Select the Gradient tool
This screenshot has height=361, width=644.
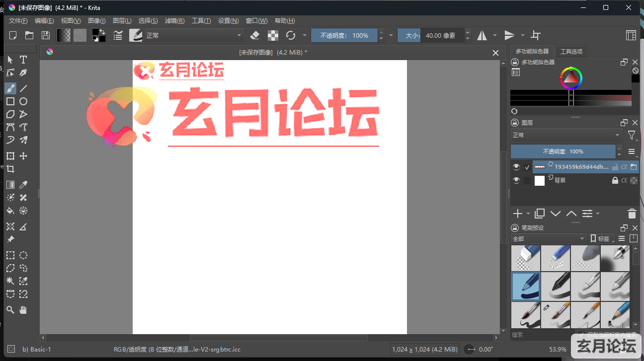(x=10, y=185)
